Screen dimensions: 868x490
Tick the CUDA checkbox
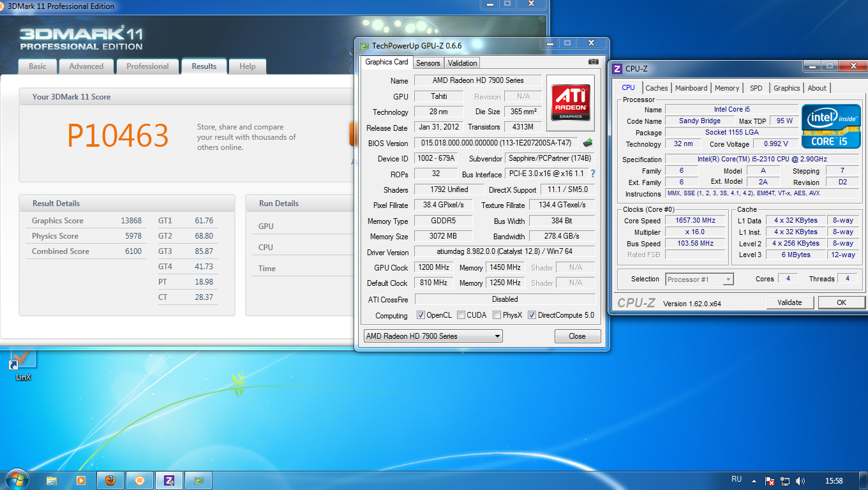click(x=461, y=315)
